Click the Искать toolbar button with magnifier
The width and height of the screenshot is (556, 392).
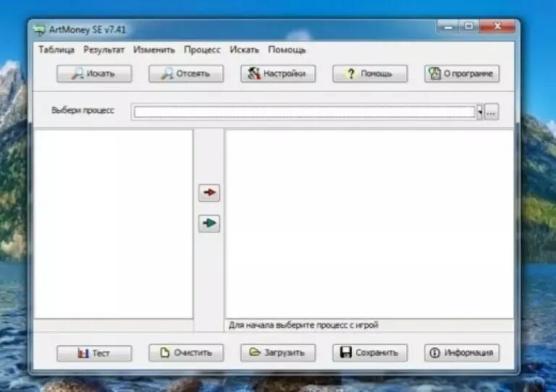click(94, 74)
